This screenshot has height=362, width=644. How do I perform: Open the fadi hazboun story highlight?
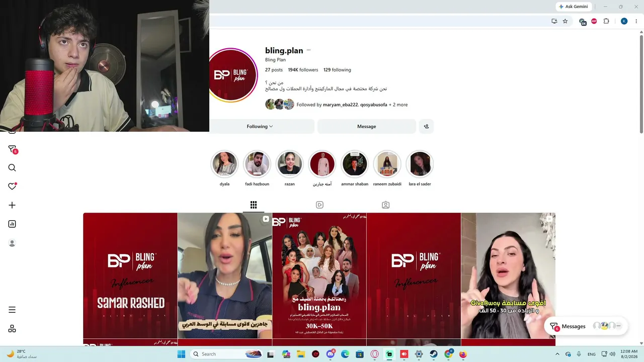(257, 164)
